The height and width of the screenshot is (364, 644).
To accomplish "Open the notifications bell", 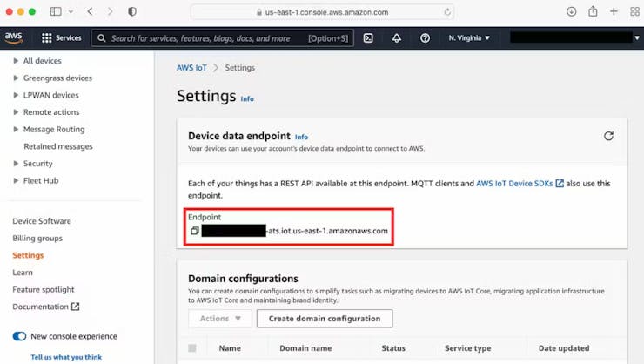I will click(397, 38).
